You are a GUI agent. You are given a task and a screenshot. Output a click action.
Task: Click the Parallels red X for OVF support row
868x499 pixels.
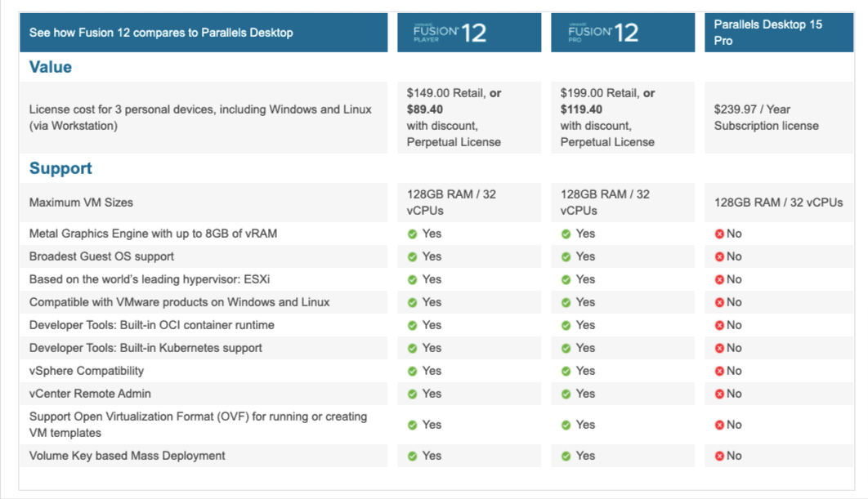pyautogui.click(x=719, y=425)
